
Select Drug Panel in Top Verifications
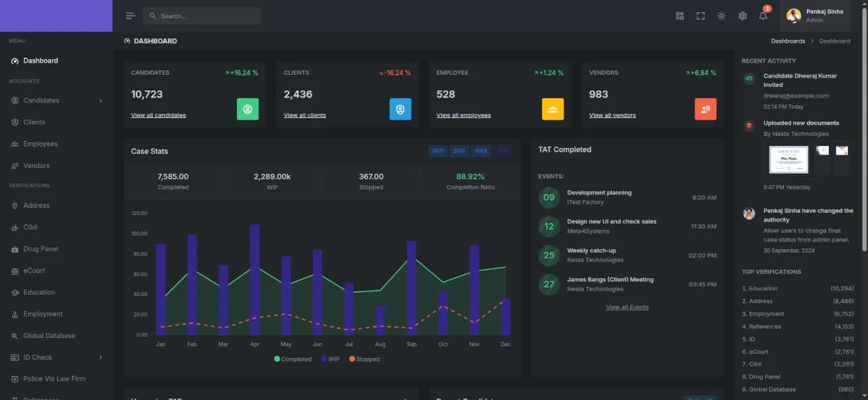[798, 377]
